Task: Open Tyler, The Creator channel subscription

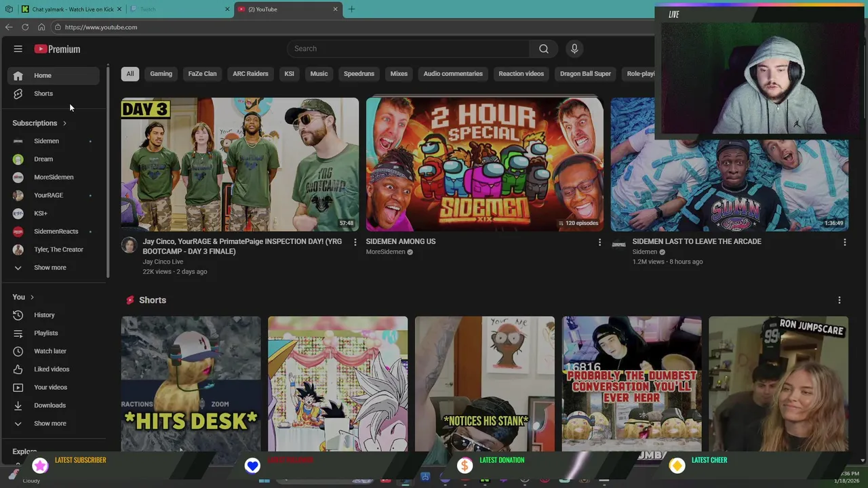Action: tap(55, 249)
